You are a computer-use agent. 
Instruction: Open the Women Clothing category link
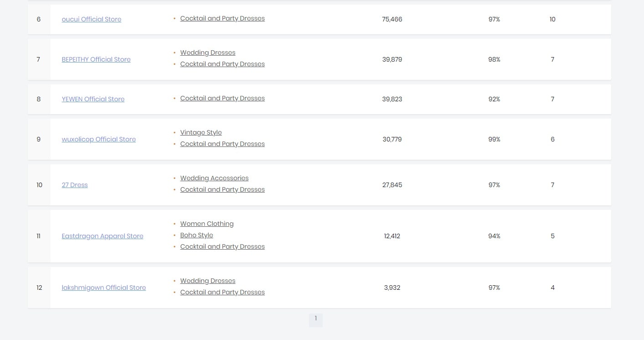click(x=206, y=224)
